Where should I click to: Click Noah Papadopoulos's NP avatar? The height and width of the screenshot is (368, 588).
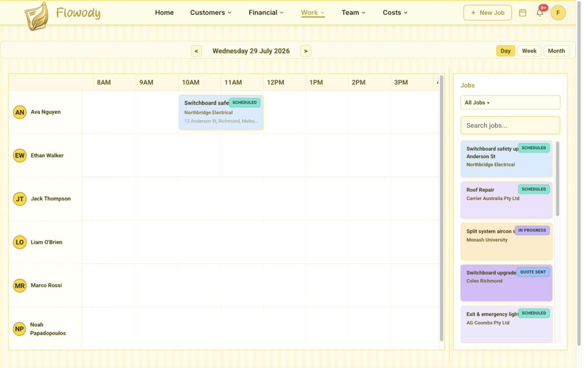click(19, 329)
